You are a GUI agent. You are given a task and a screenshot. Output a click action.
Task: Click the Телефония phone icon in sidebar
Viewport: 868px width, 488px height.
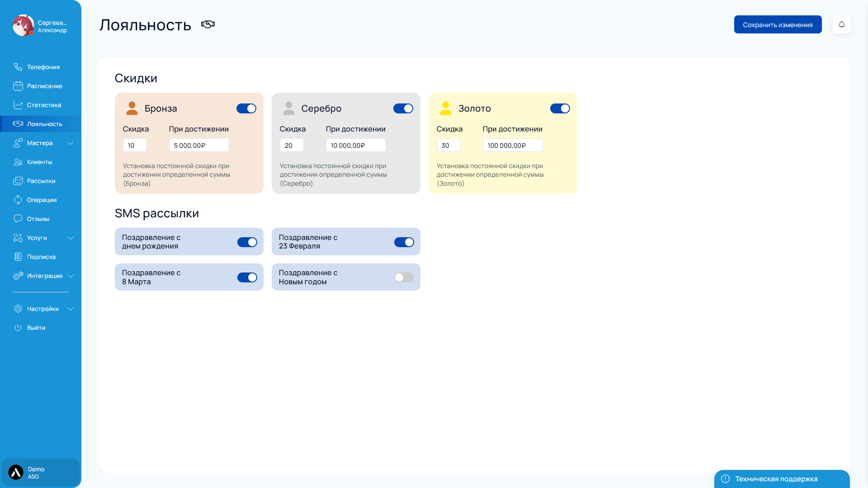click(18, 67)
